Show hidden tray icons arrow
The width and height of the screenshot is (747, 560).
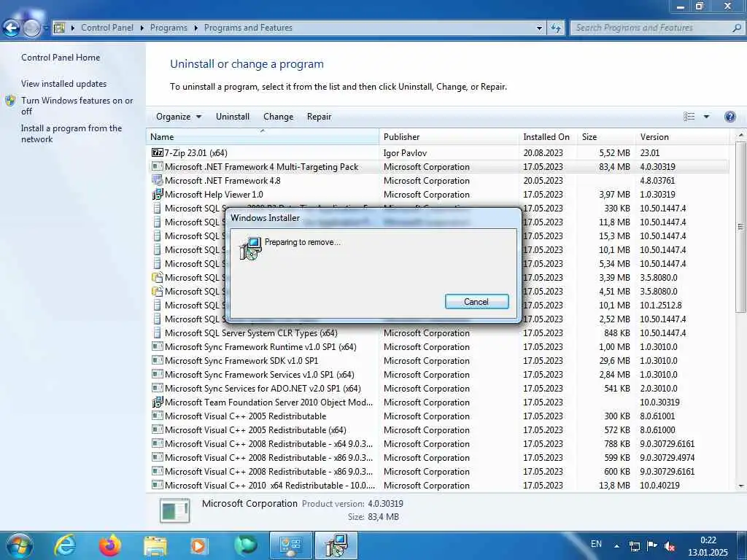[617, 546]
